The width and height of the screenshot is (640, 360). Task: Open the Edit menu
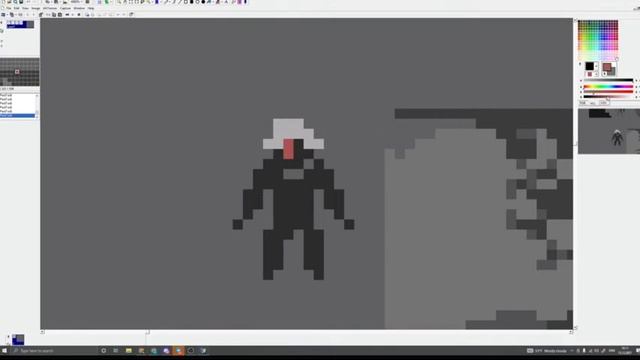coord(17,8)
